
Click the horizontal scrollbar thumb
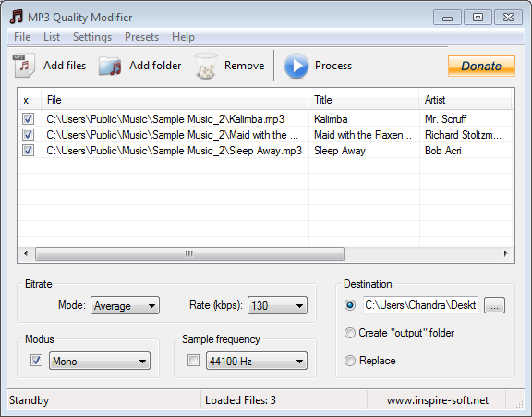(x=189, y=253)
